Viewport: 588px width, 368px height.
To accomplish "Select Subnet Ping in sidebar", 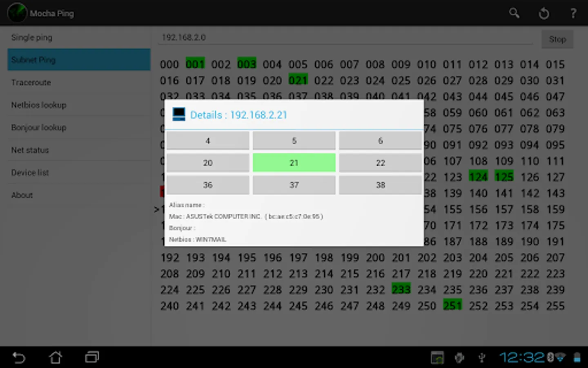I will click(x=79, y=60).
